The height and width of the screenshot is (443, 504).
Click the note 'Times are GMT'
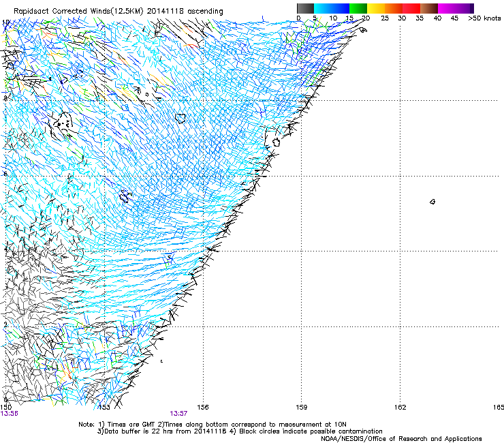click(133, 425)
